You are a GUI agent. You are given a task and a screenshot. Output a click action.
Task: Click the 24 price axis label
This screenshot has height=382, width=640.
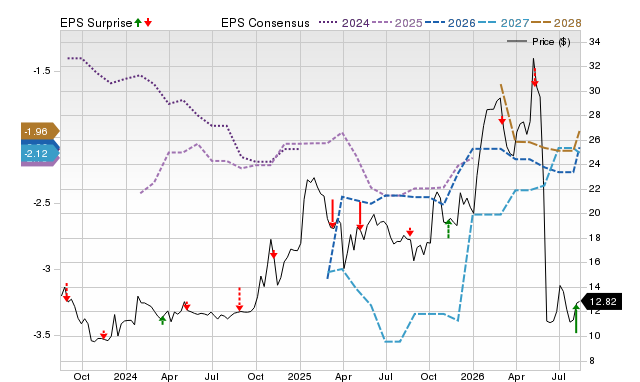[595, 164]
